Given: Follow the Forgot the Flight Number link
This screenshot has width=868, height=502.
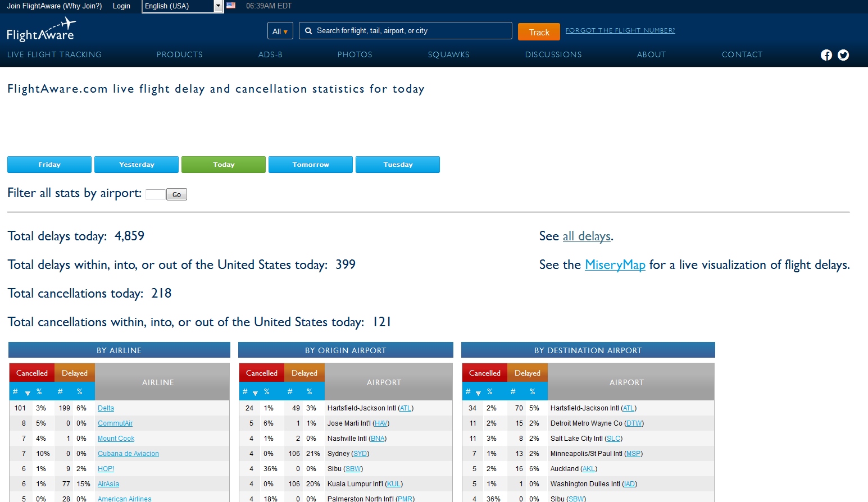Looking at the screenshot, I should 620,30.
